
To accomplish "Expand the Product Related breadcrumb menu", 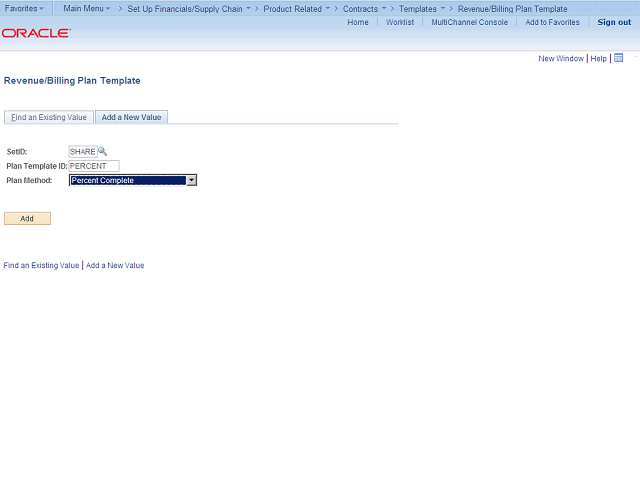I will click(297, 9).
